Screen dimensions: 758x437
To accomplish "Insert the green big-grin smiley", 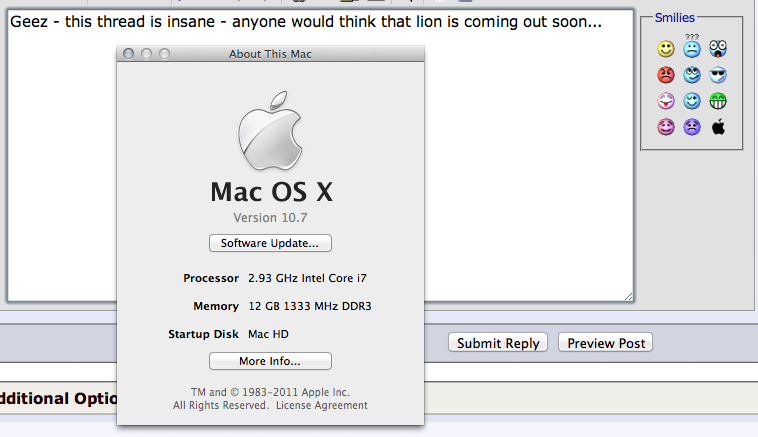I will pyautogui.click(x=718, y=101).
